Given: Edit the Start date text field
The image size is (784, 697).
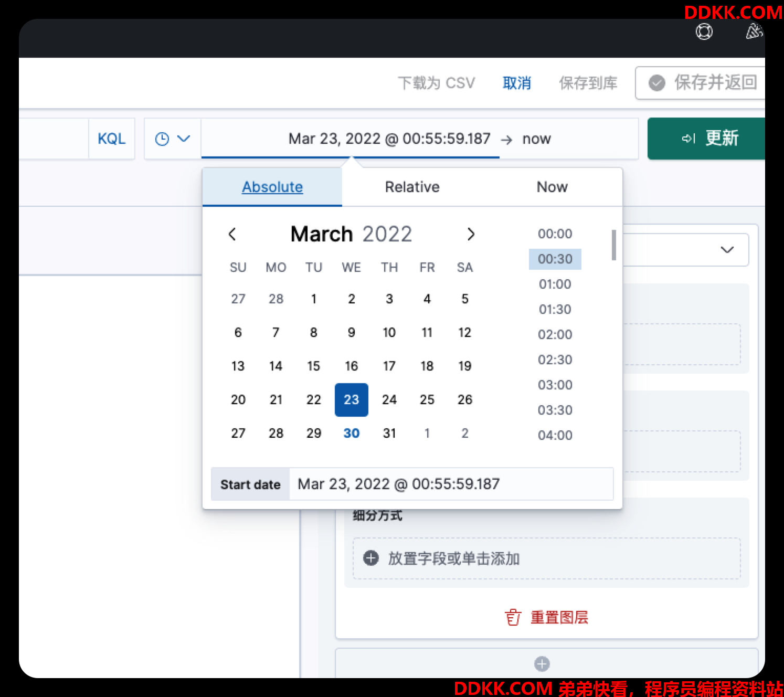Looking at the screenshot, I should point(451,484).
